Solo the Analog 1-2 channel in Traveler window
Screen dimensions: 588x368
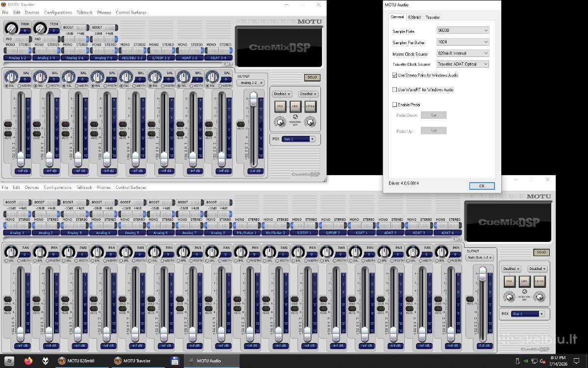coord(8,124)
